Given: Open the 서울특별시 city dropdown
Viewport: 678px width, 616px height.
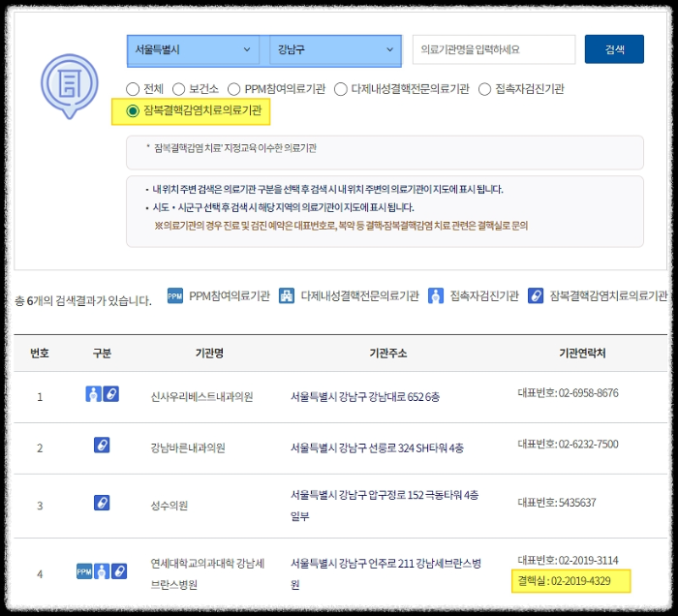Looking at the screenshot, I should point(193,49).
